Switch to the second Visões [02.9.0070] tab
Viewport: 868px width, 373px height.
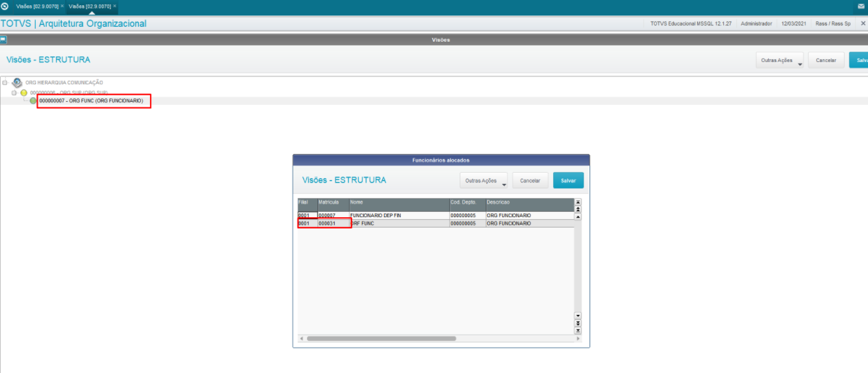point(89,6)
